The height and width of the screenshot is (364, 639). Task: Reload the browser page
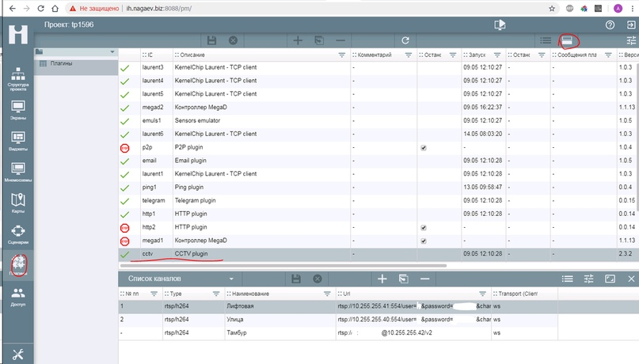(x=40, y=8)
